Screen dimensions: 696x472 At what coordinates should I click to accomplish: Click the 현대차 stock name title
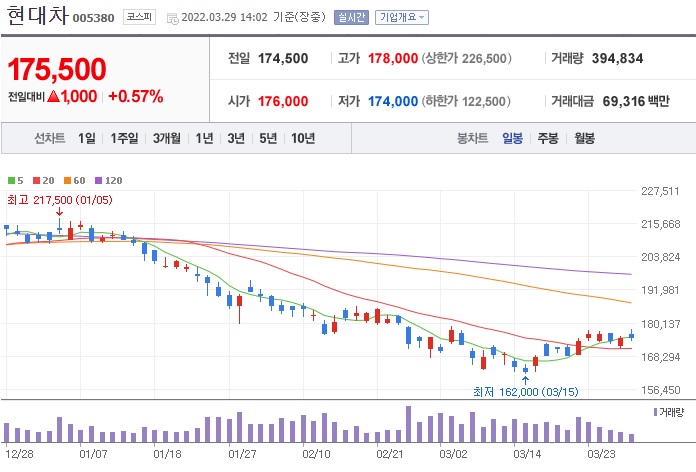point(38,16)
